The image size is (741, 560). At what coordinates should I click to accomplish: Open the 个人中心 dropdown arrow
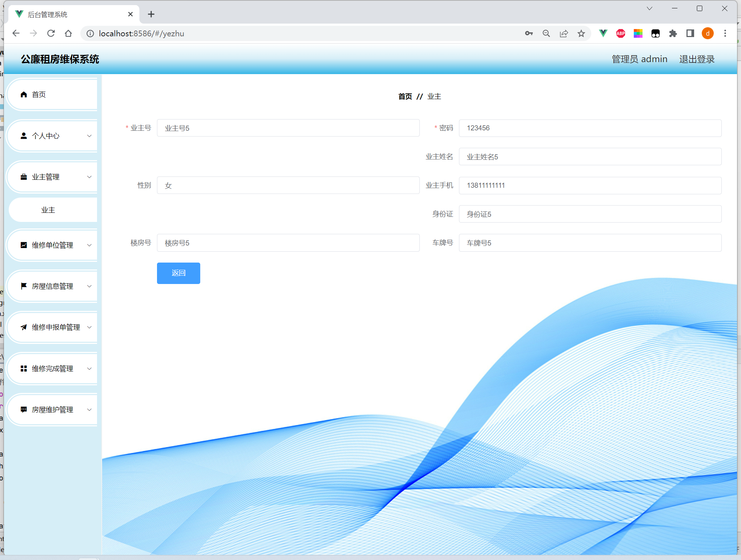89,136
